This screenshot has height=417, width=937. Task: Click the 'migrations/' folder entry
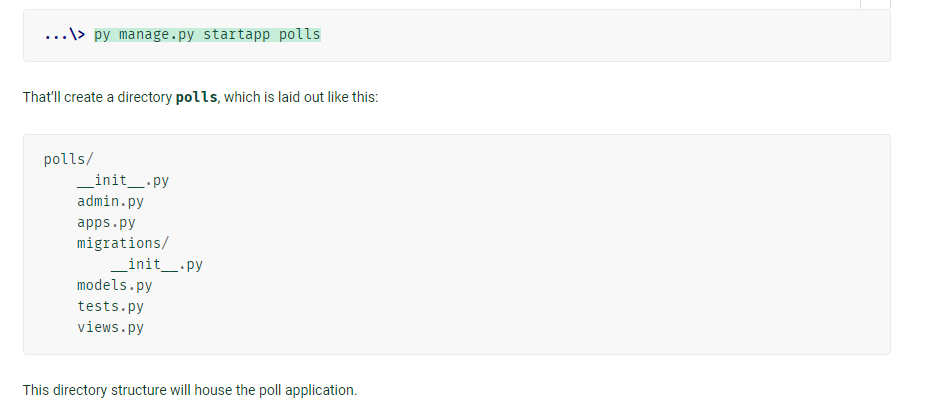pos(123,243)
